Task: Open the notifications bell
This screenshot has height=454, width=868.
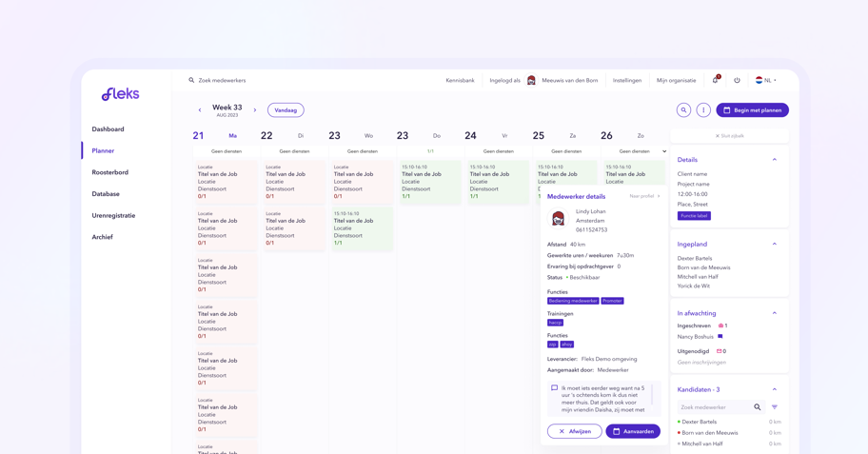Action: (x=715, y=80)
